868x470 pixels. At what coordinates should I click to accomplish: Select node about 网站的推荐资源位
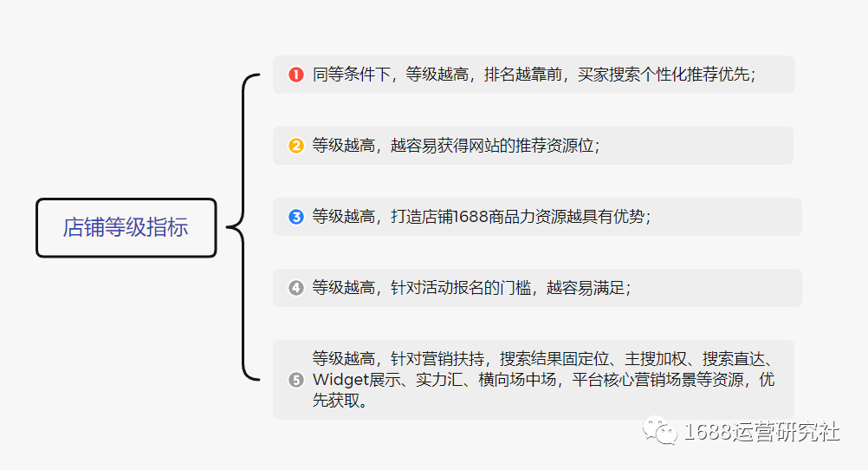point(533,146)
